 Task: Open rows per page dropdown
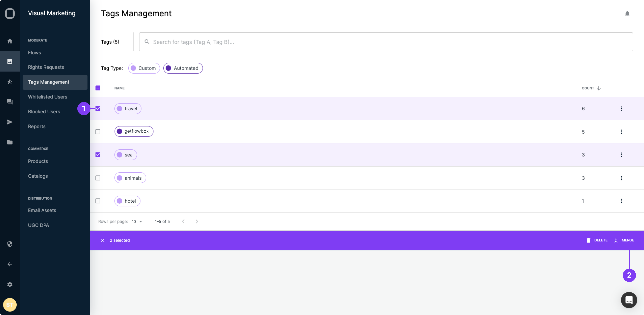pos(137,222)
